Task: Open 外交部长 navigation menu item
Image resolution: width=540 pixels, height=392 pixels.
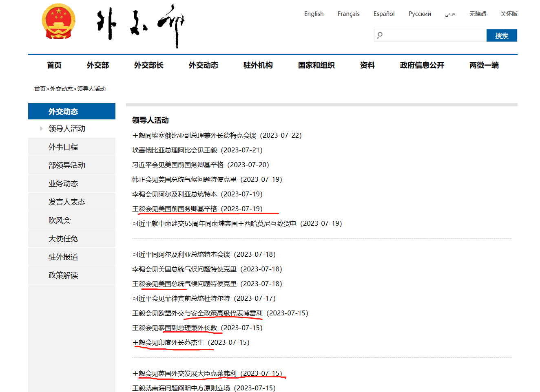Action: click(x=149, y=65)
